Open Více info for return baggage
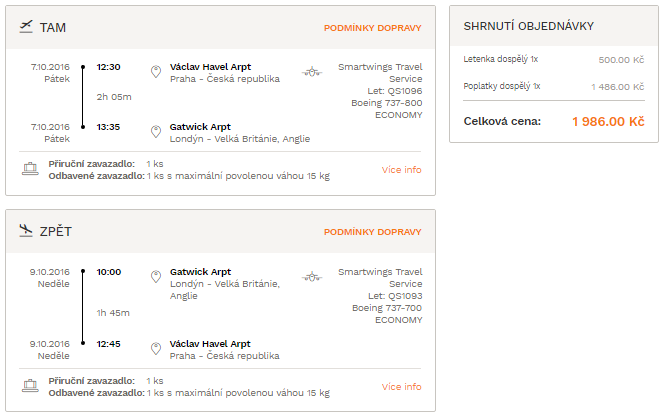The width and height of the screenshot is (664, 416). pos(401,387)
